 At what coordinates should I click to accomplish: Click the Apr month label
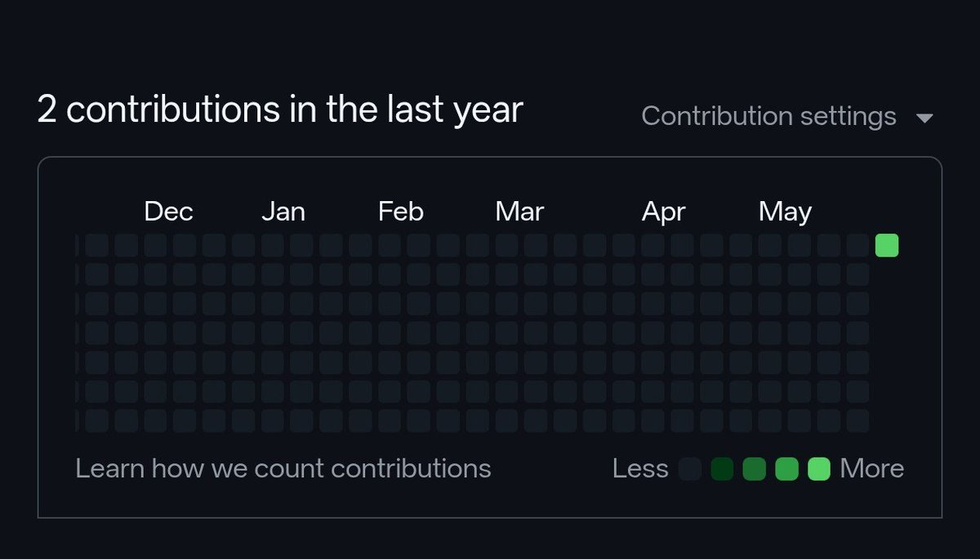tap(664, 212)
